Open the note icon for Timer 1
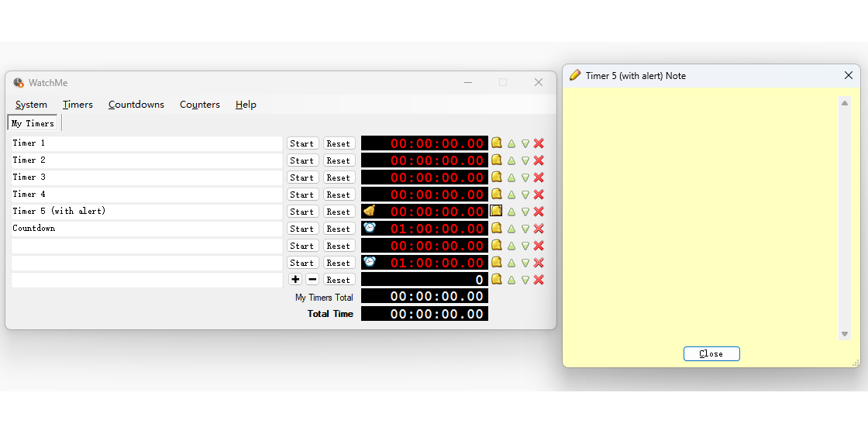Viewport: 868px width, 434px height. coord(497,143)
